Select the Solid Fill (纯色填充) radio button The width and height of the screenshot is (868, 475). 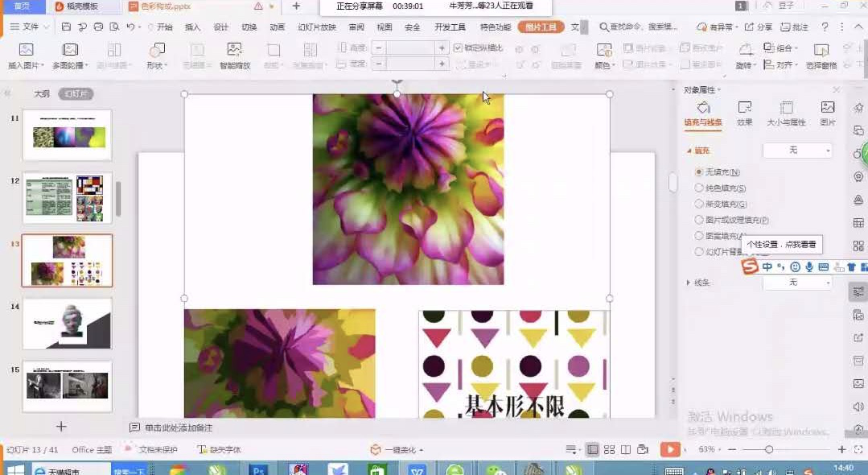tap(698, 188)
